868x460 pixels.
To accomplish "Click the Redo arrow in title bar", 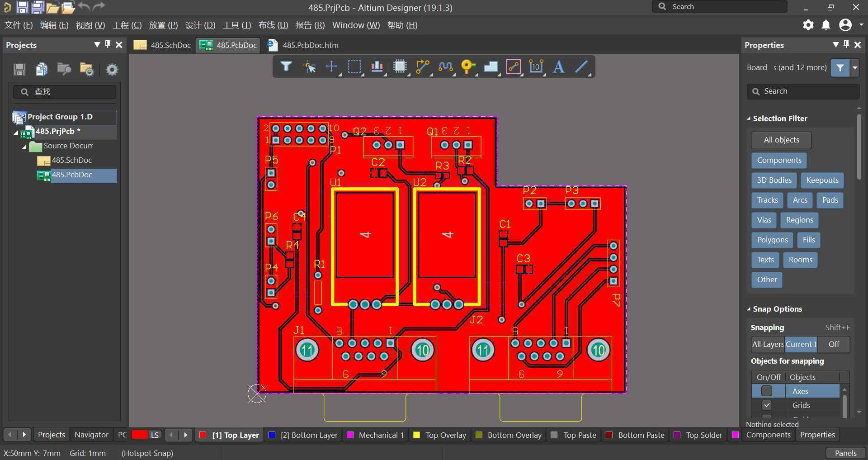I will (99, 7).
